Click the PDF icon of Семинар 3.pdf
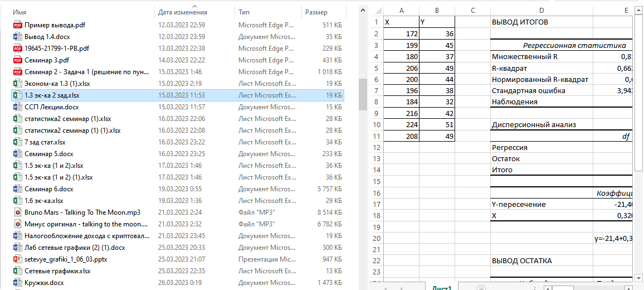The height and width of the screenshot is (290, 644). (x=17, y=60)
